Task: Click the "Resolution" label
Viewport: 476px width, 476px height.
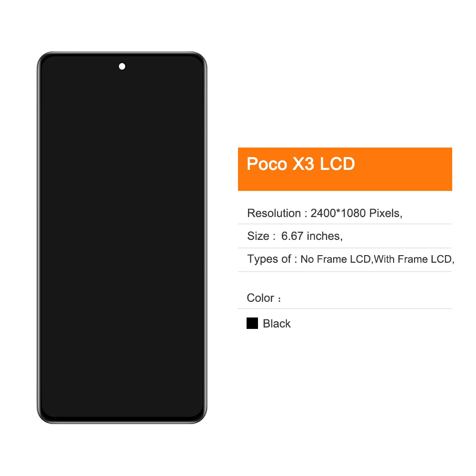Action: [274, 213]
